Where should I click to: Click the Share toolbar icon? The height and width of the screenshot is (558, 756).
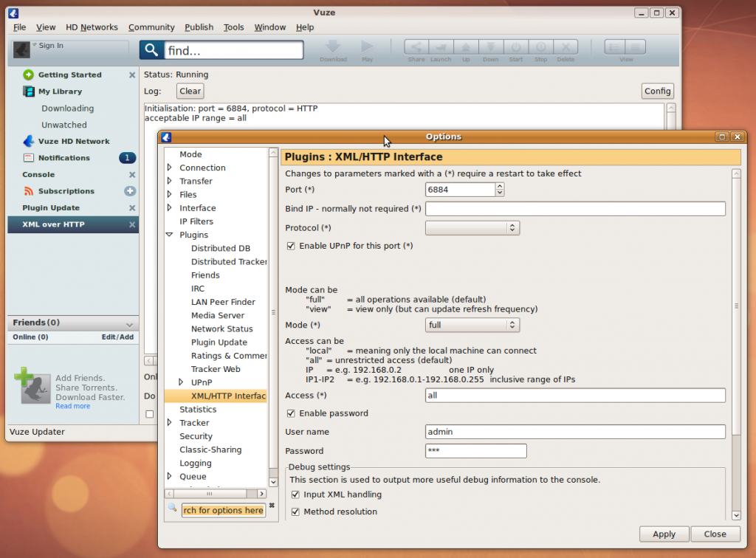416,47
